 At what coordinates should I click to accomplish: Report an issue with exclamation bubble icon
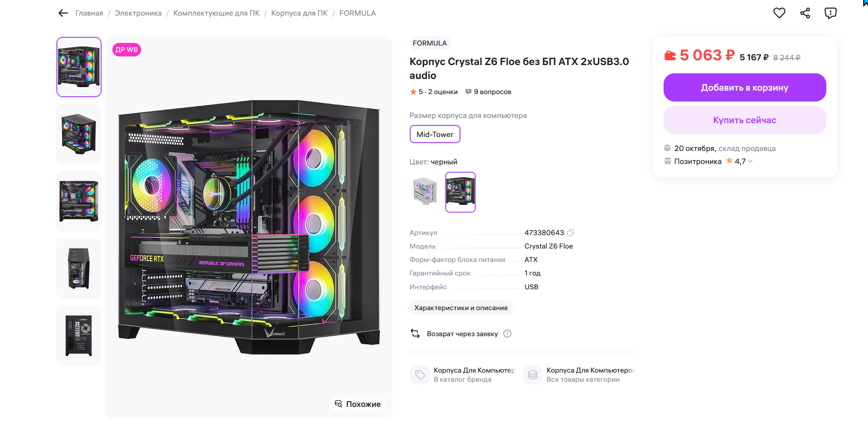(830, 13)
